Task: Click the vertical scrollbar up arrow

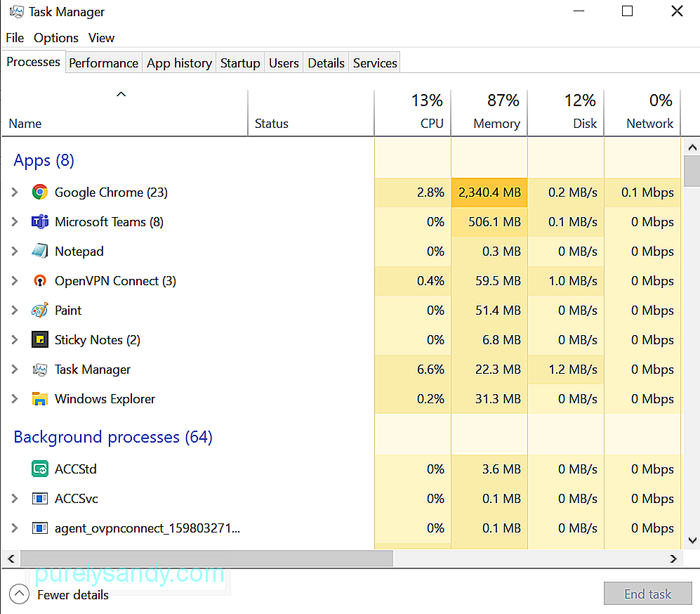Action: (x=692, y=148)
